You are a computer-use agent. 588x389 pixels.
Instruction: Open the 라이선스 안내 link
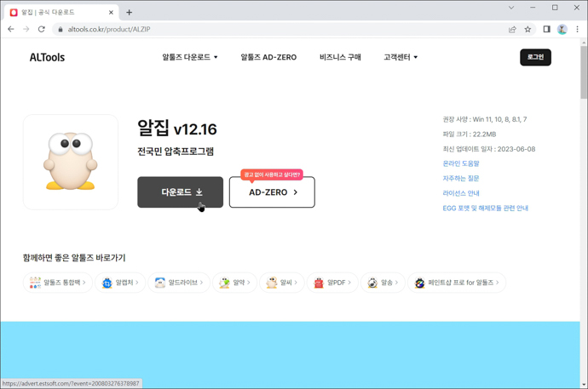tap(461, 193)
